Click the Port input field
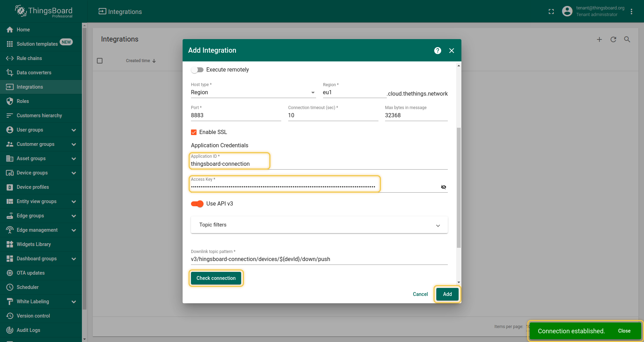644x342 pixels. click(236, 116)
